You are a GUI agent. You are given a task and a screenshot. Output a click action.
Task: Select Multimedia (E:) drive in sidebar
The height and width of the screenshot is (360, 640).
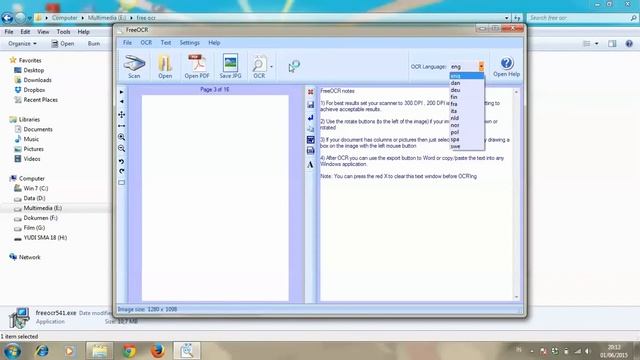tap(38, 208)
